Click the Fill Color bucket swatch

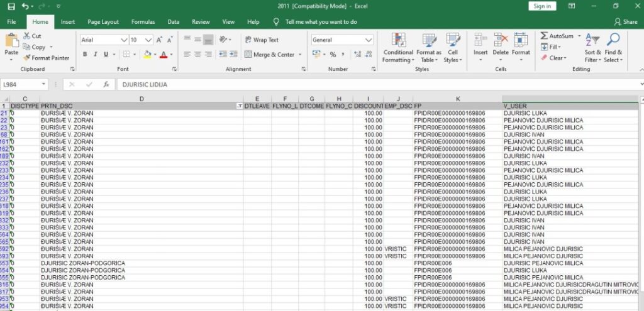tap(147, 54)
